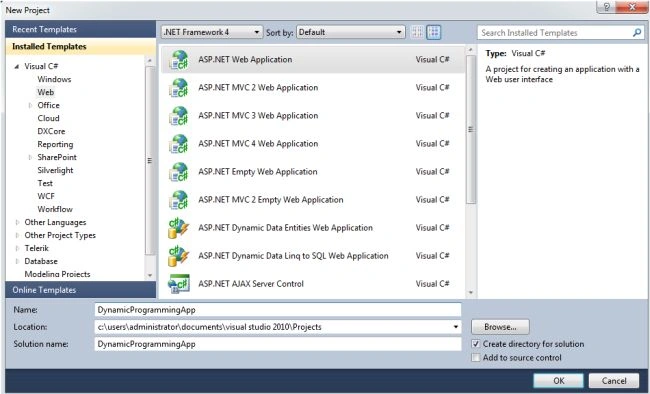Click the ASP.NET MVC 2 Web Application icon
This screenshot has height=394, width=650.
coord(179,88)
